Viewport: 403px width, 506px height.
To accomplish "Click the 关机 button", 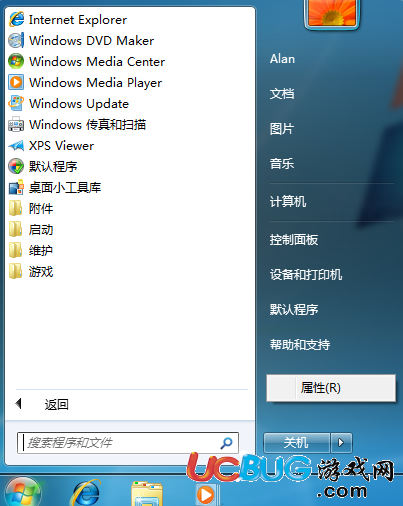I will (x=296, y=443).
